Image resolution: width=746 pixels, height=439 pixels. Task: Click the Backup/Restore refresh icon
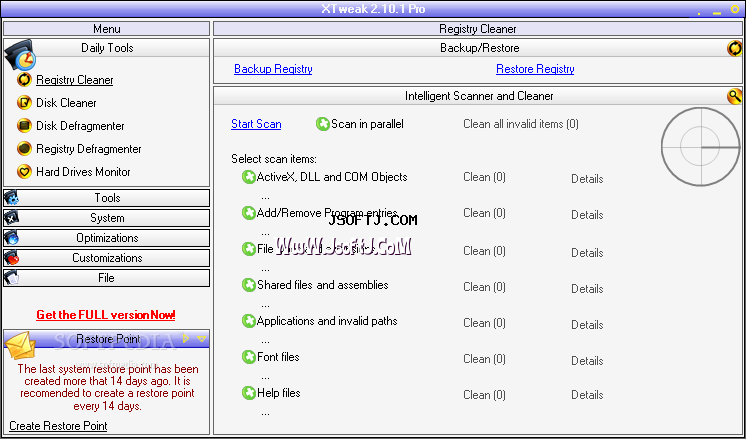[735, 48]
